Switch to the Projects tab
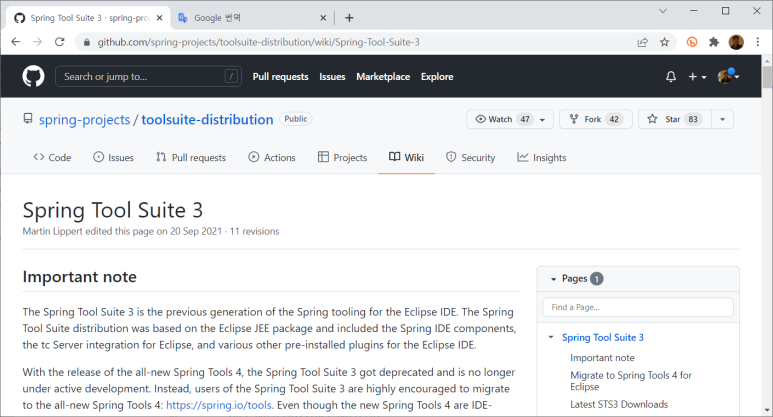 [x=343, y=157]
